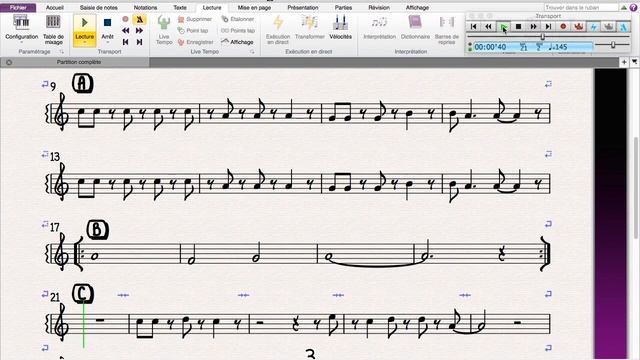This screenshot has width=640, height=360.
Task: Transport window: toggle the red Live Tempo record icon
Action: 578,27
